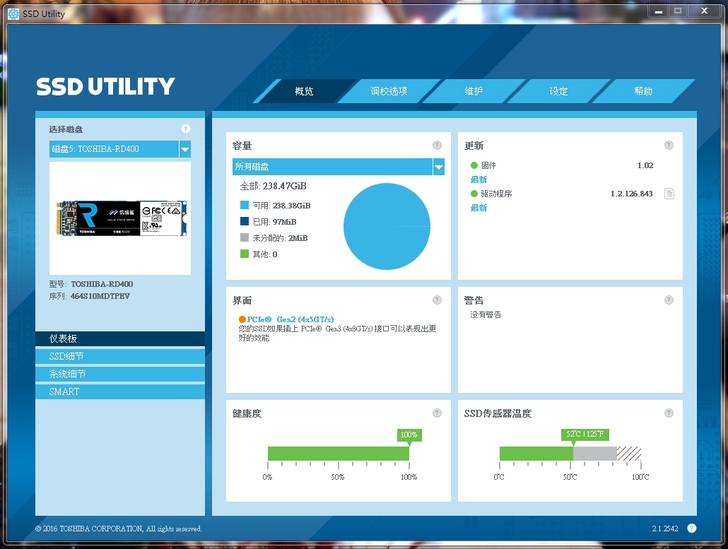Viewport: 728px width, 549px height.
Task: Click the green other-space legend swatch
Action: click(x=244, y=254)
